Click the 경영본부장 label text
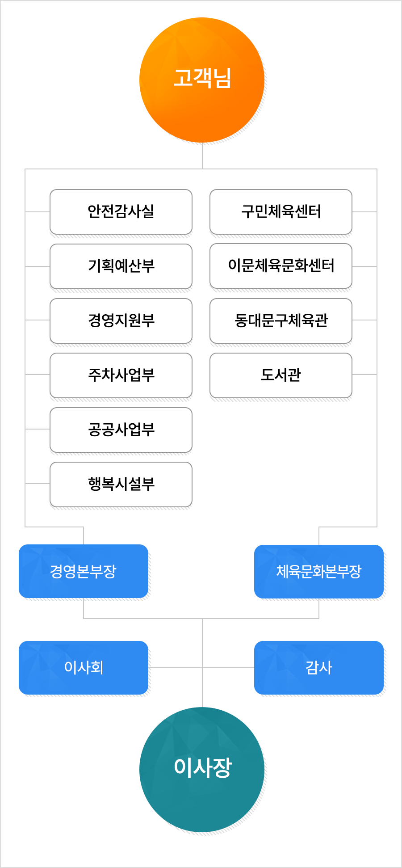This screenshot has height=868, width=402. click(x=83, y=571)
